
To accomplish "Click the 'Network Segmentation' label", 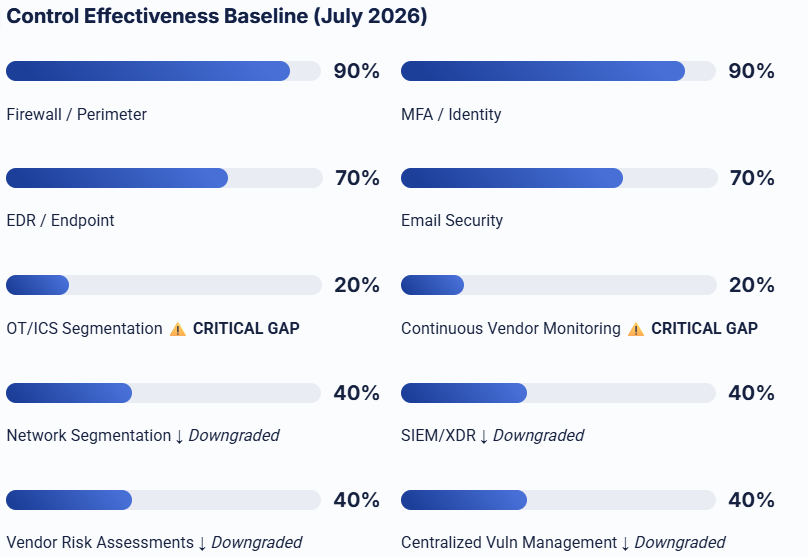I will coord(89,435).
